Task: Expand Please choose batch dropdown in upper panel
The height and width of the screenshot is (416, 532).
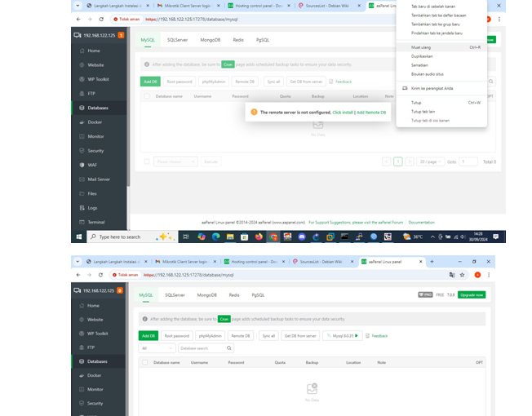Action: [x=175, y=162]
